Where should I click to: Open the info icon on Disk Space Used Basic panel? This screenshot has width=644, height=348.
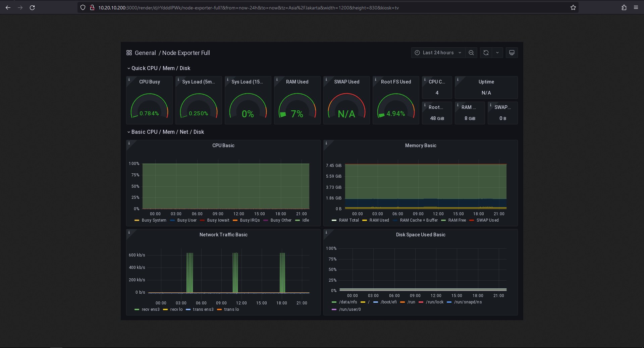pyautogui.click(x=326, y=232)
